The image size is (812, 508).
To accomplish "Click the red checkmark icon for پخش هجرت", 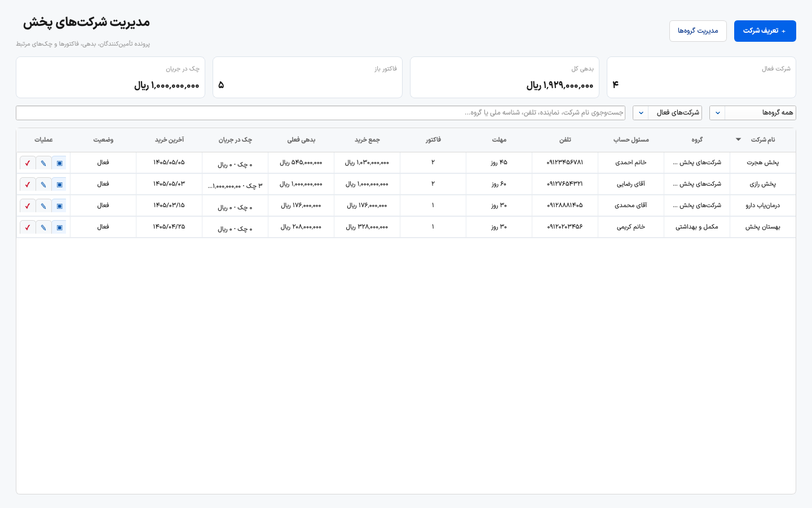I will (x=28, y=163).
